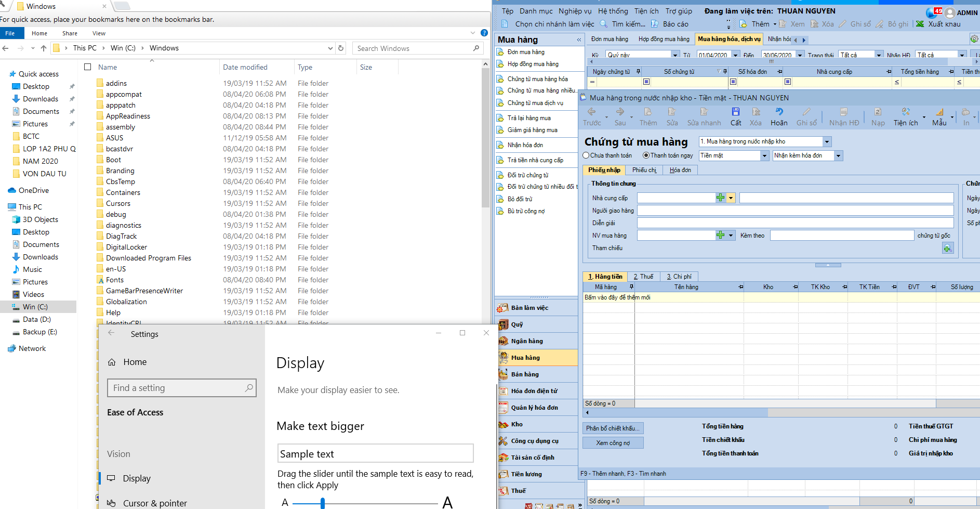Screen dimensions: 980x509
Task: Open the Kho module in sidebar
Action: click(517, 424)
